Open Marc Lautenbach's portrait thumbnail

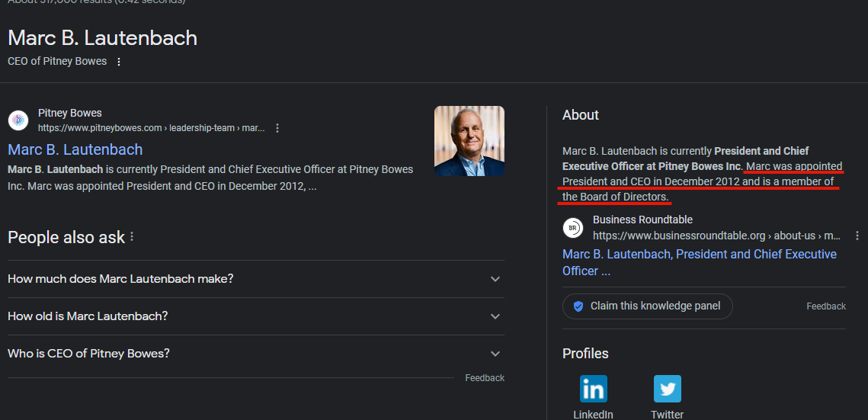469,141
